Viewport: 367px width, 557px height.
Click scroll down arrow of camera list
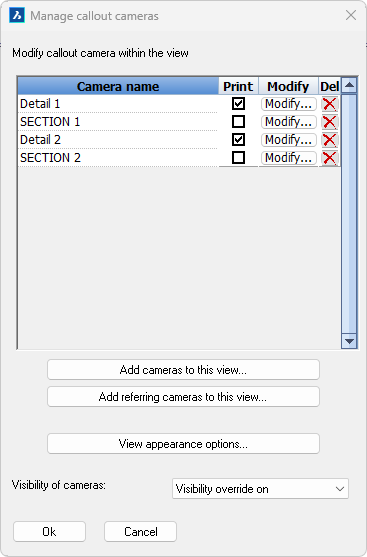pyautogui.click(x=349, y=341)
